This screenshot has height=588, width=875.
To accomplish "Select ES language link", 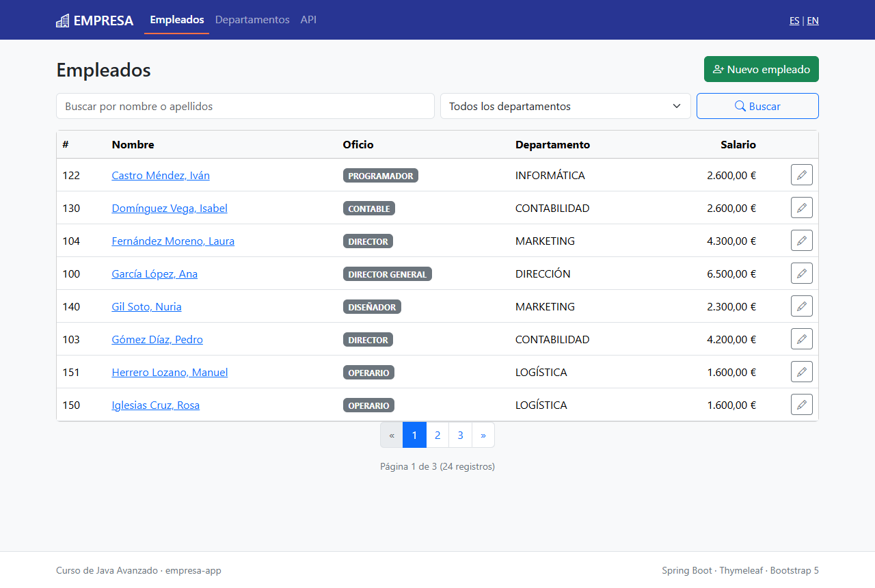I will pos(794,21).
